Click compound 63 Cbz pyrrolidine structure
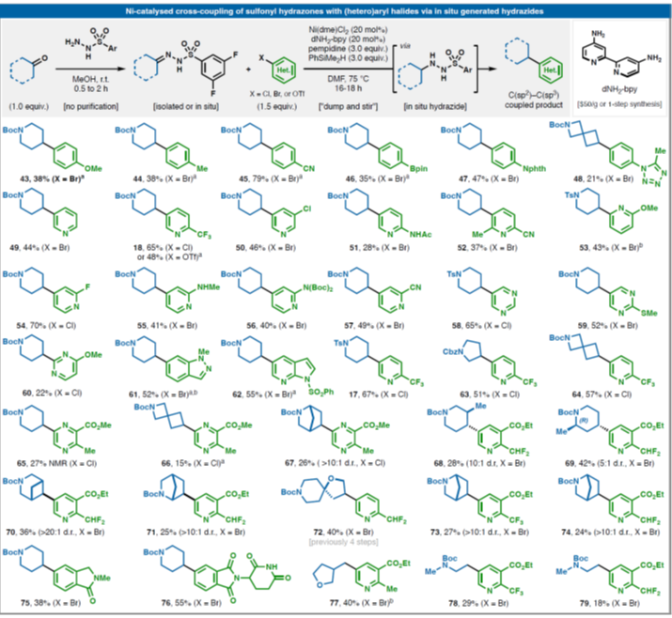 [489, 363]
